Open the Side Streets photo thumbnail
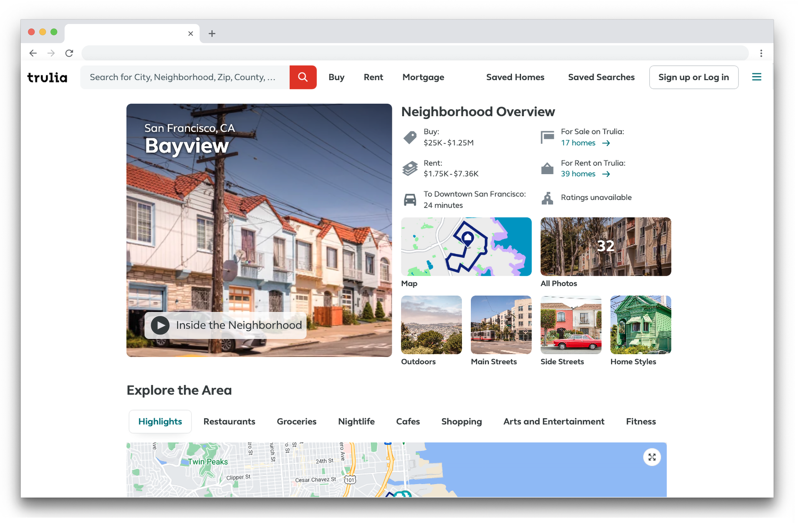798x532 pixels. click(x=571, y=325)
